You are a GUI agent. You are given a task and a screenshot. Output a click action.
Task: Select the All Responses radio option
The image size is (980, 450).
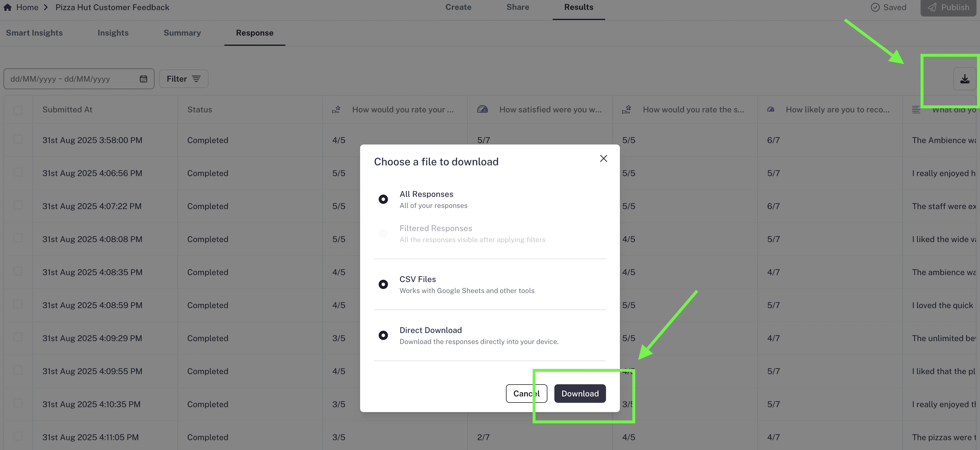[383, 199]
